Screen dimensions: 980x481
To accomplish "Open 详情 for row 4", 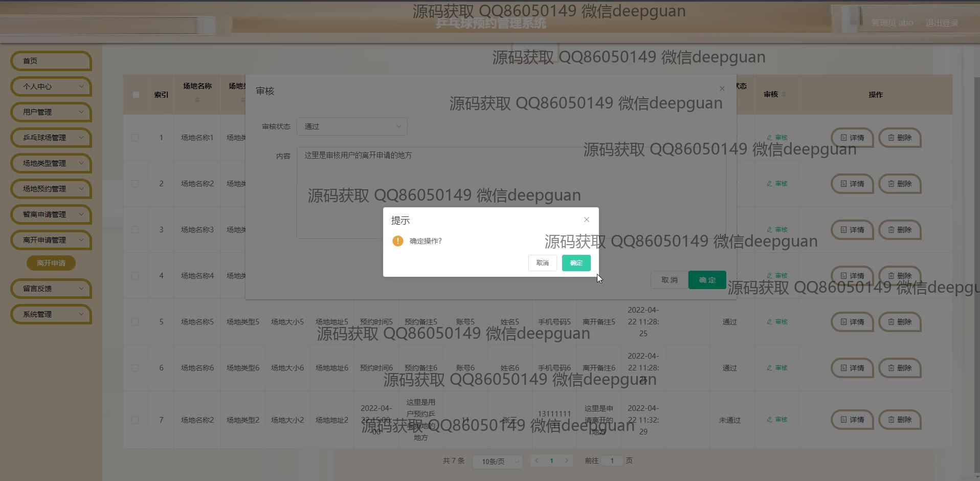I will point(852,276).
